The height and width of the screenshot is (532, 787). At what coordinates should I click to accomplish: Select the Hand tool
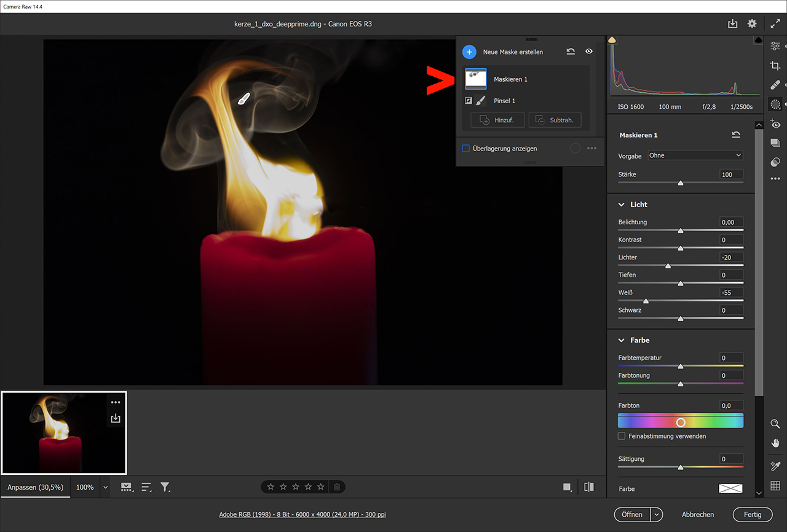(775, 443)
